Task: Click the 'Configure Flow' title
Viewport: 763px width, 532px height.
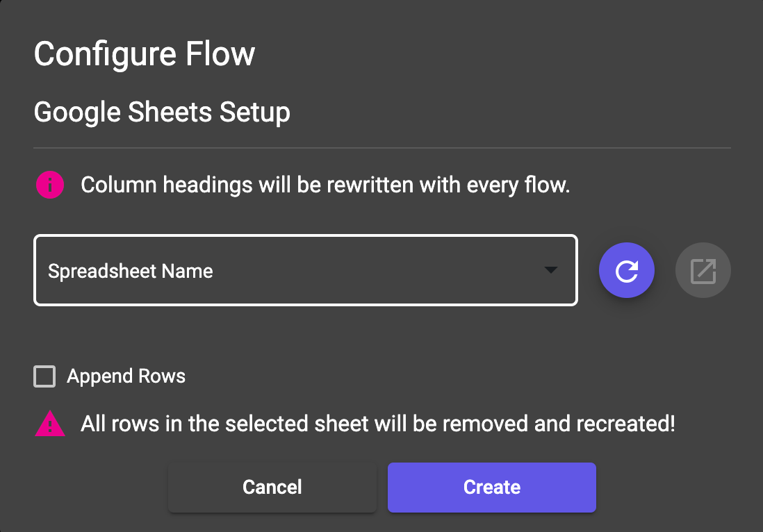Action: 145,54
